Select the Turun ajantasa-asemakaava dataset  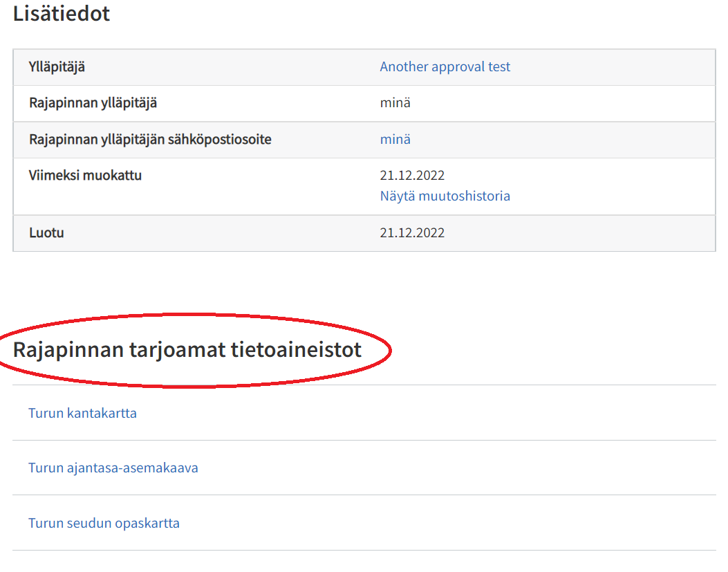pyautogui.click(x=112, y=468)
